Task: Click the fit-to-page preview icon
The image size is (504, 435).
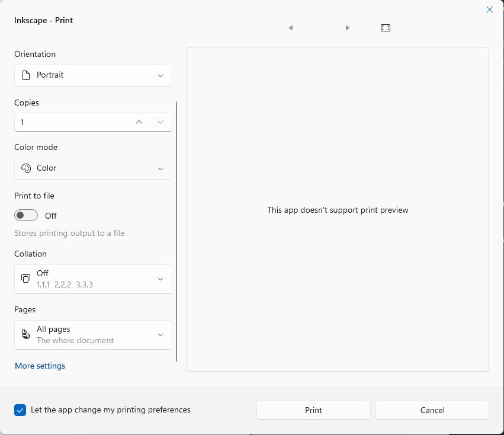Action: pos(386,28)
